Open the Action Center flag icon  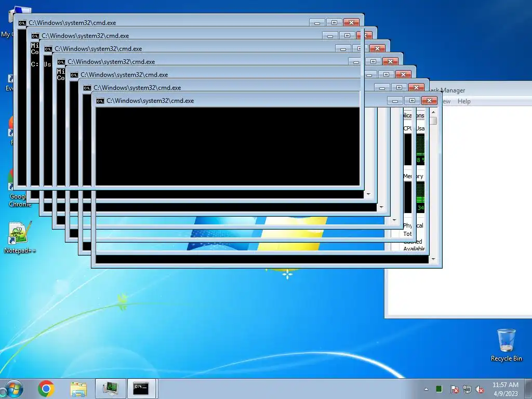coord(454,389)
